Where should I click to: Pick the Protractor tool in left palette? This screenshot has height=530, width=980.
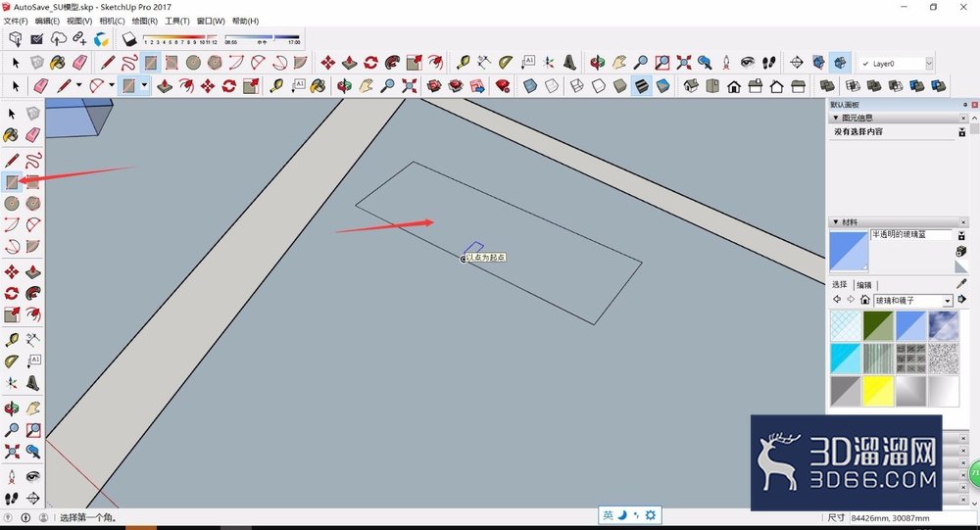click(x=11, y=361)
